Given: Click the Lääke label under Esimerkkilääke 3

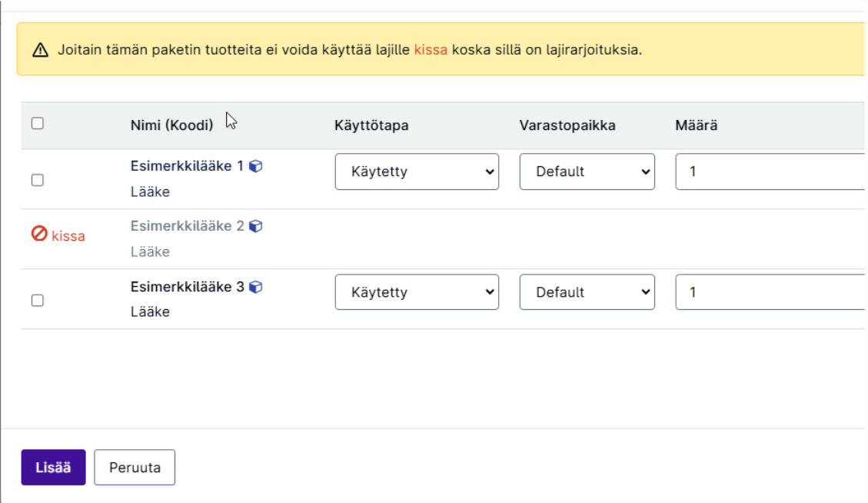Looking at the screenshot, I should coord(150,312).
